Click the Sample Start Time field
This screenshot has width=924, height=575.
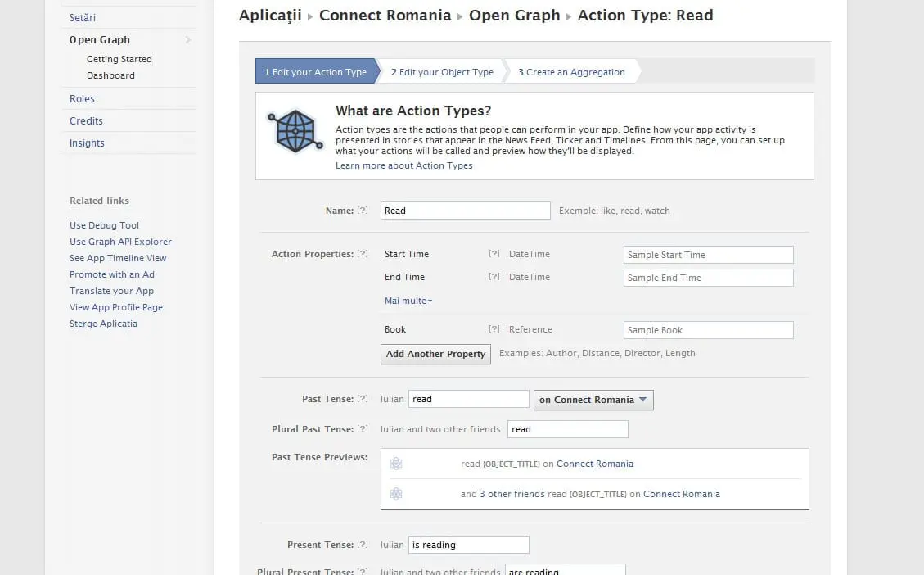[x=708, y=255]
